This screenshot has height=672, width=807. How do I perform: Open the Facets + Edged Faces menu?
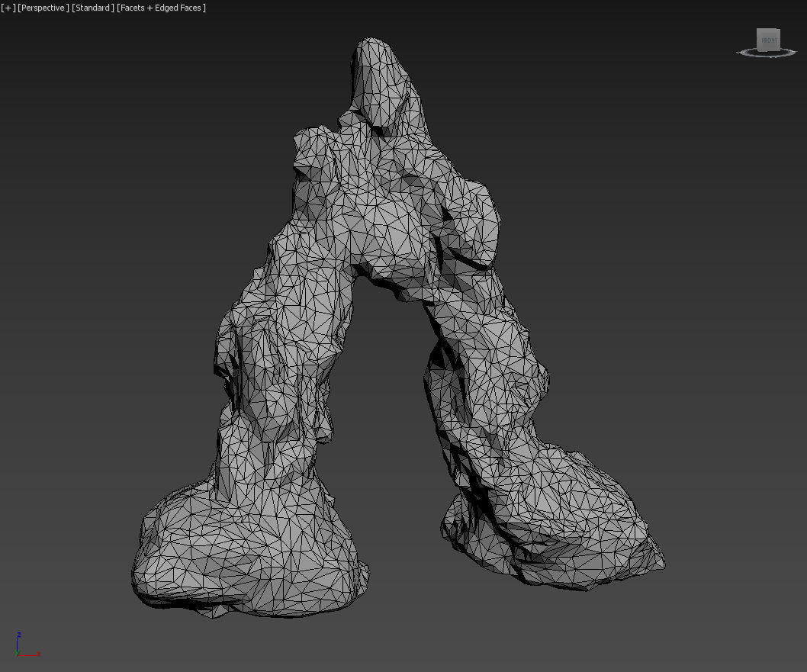[161, 8]
